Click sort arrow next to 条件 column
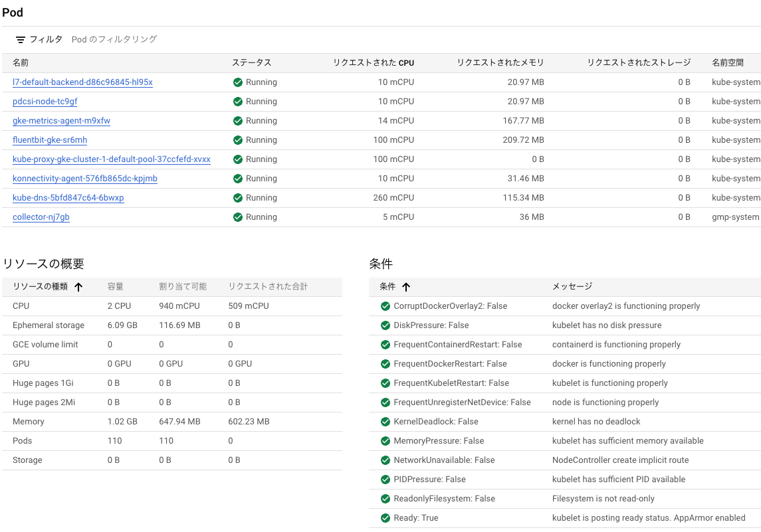 [x=406, y=287]
